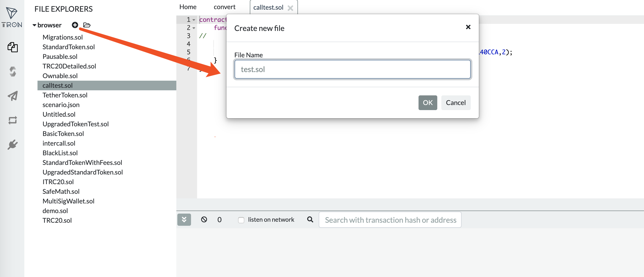644x277 pixels.
Task: Click the clear console circle-slash icon
Action: pyautogui.click(x=204, y=219)
